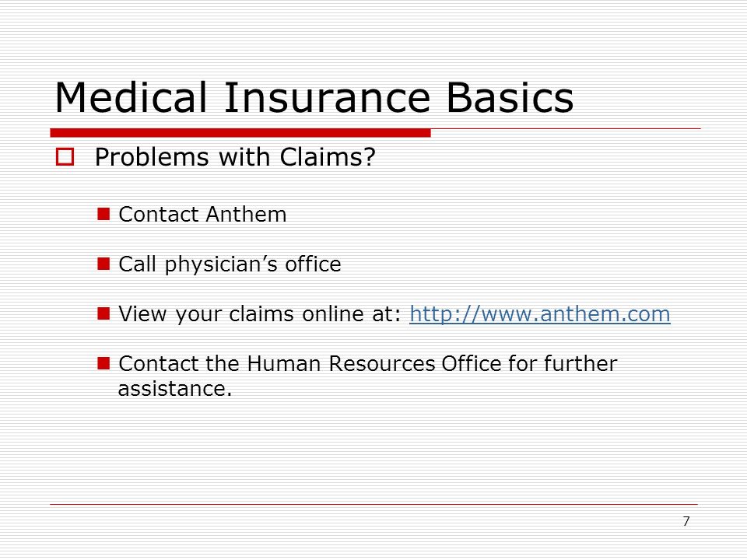Click the red bullet beside Call physician's office

(x=103, y=264)
